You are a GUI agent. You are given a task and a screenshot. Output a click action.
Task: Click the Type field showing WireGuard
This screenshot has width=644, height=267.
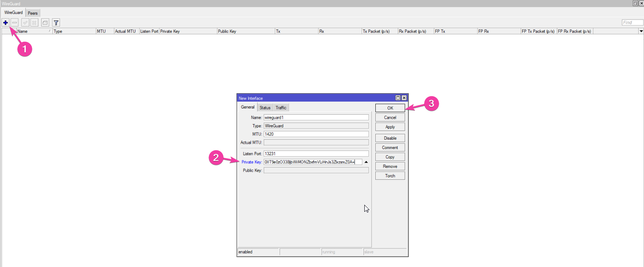pos(316,126)
